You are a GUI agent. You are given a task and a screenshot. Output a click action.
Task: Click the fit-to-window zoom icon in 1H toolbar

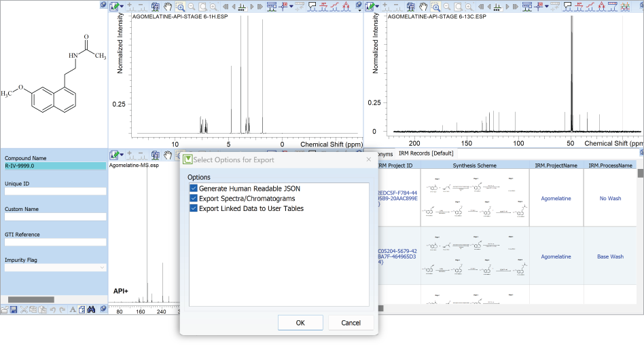tap(202, 7)
